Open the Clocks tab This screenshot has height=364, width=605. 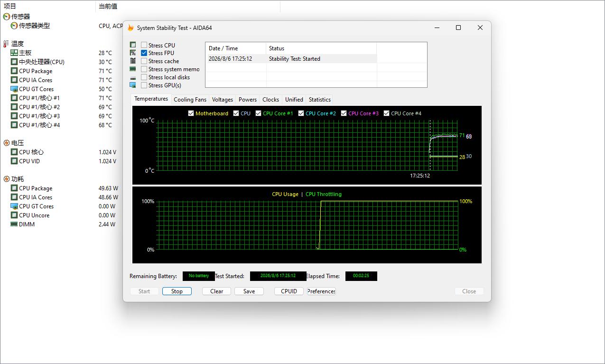point(270,100)
